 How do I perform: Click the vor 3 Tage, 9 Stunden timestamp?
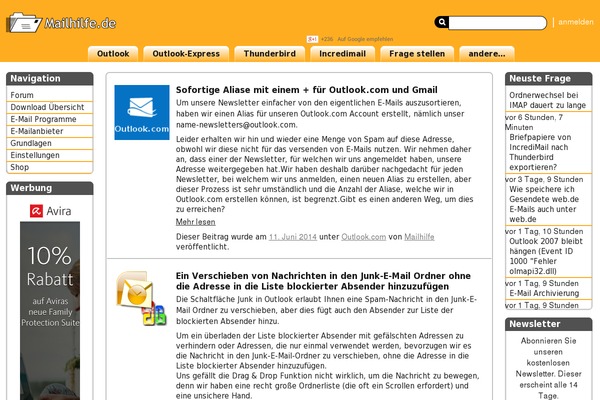[544, 180]
